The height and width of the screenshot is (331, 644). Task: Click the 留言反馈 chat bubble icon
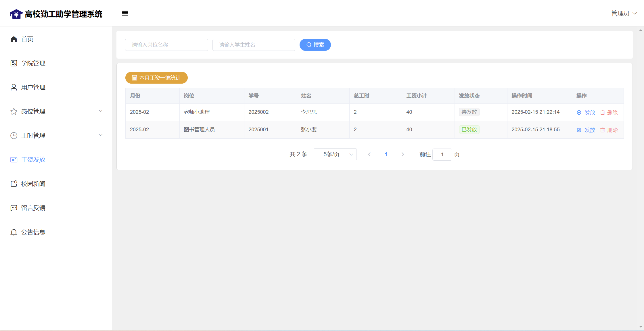click(14, 208)
